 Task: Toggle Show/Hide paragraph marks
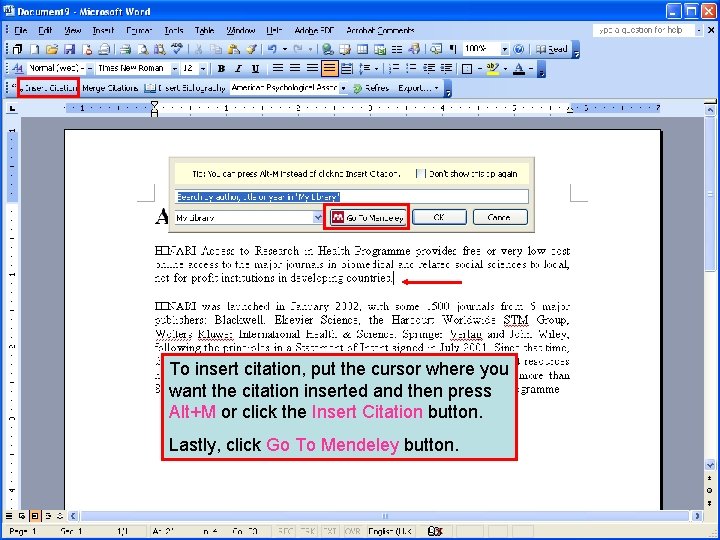453,49
